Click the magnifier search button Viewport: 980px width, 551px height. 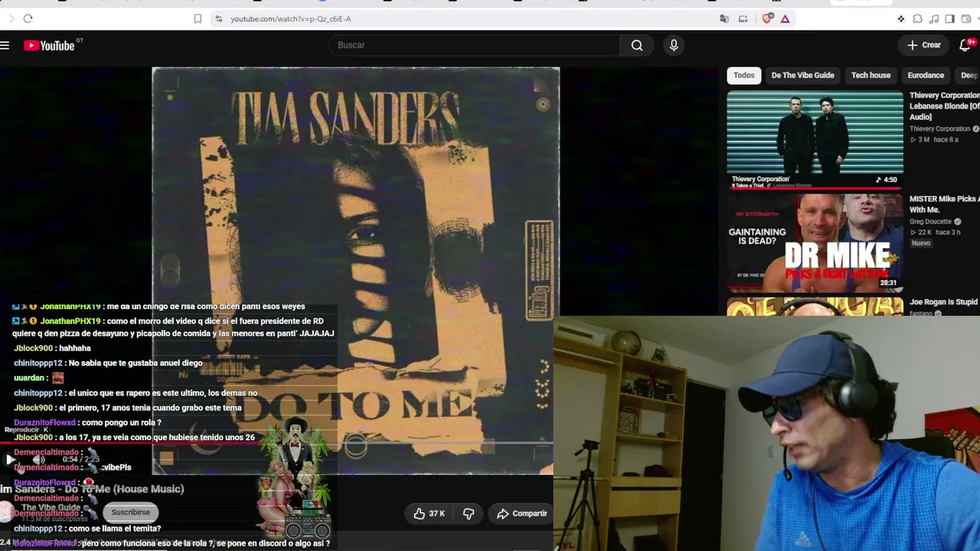click(637, 45)
